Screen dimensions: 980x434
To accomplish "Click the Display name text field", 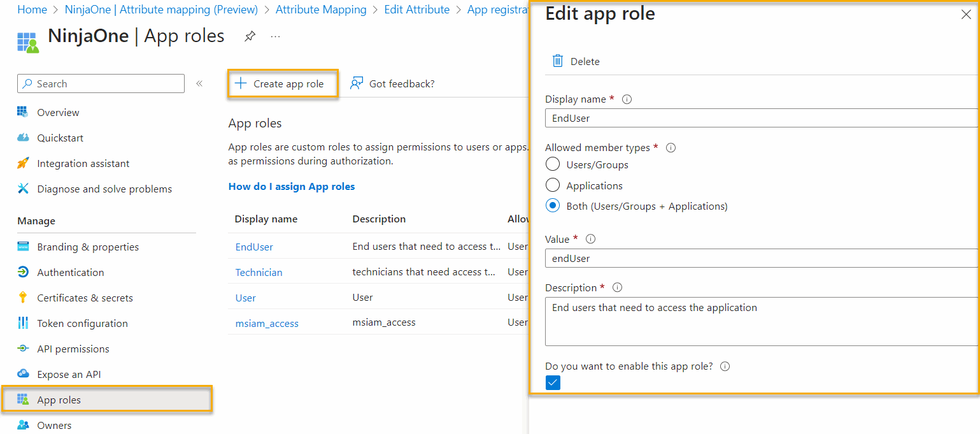I will (761, 118).
